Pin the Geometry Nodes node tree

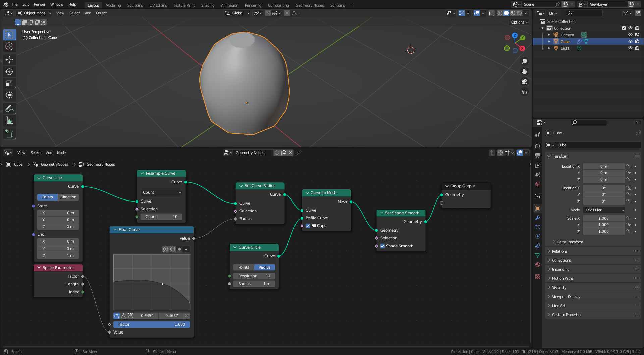(x=299, y=153)
